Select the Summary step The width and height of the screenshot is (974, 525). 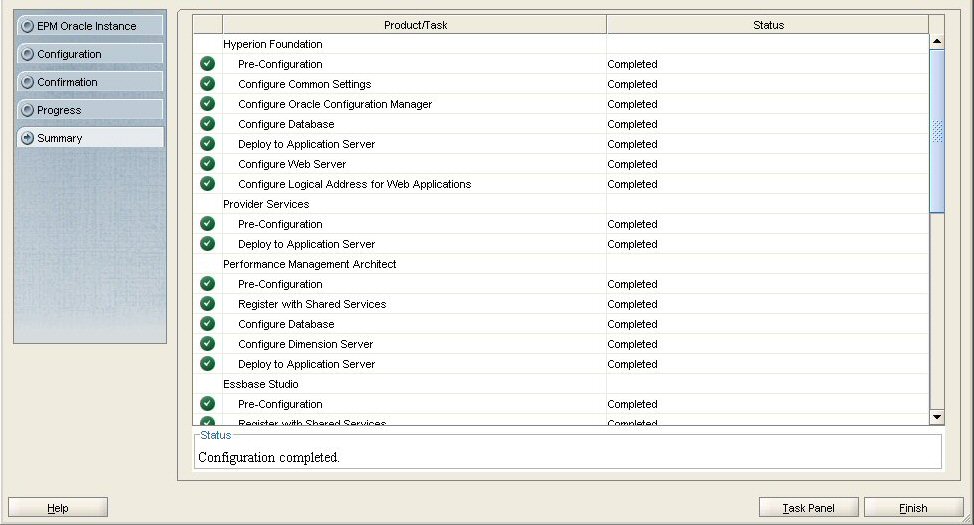90,138
